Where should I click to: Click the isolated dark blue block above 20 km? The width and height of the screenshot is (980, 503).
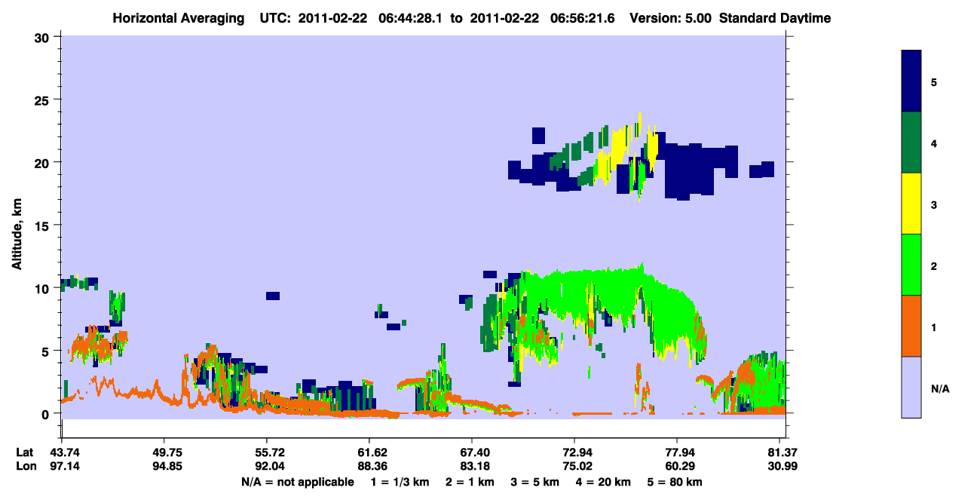click(x=538, y=136)
